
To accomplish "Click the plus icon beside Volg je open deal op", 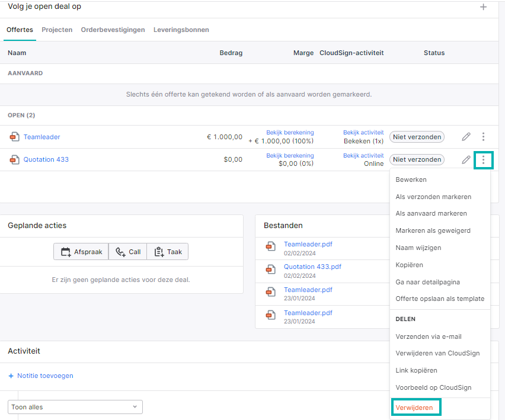I will point(483,7).
